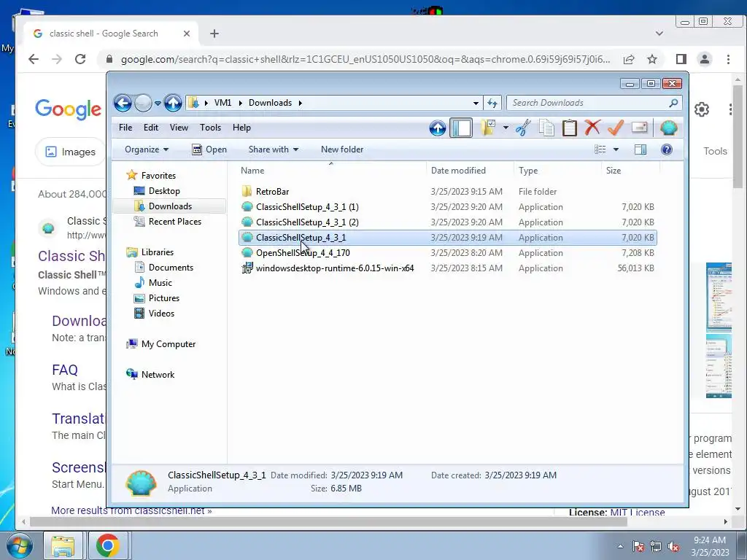Image resolution: width=747 pixels, height=560 pixels.
Task: Expand the folder options dropdown arrow
Action: 506,128
